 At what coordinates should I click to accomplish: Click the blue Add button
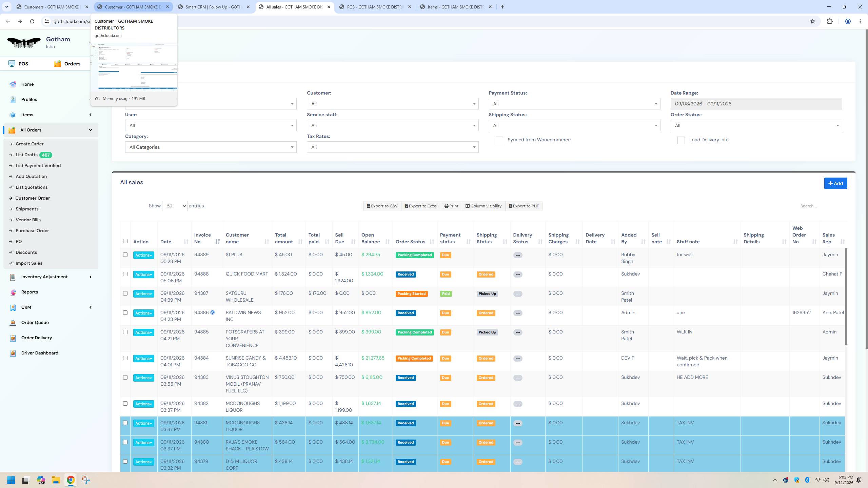[835, 183]
